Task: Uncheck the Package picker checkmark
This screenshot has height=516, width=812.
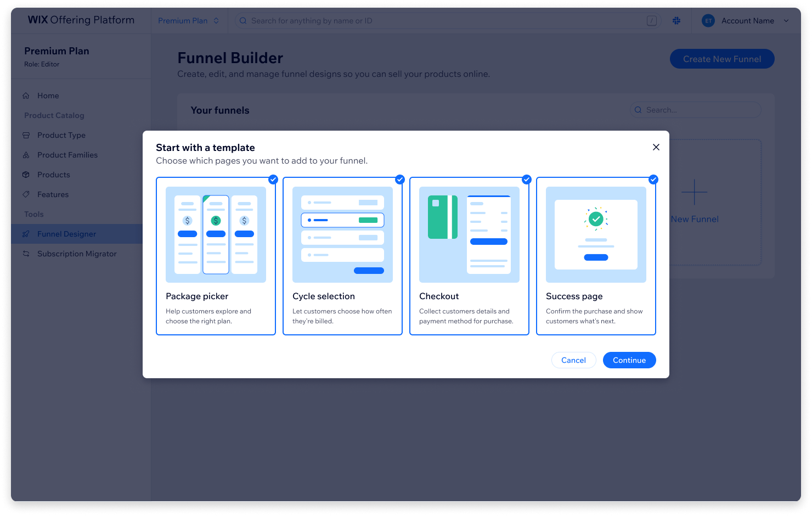Action: [x=273, y=180]
